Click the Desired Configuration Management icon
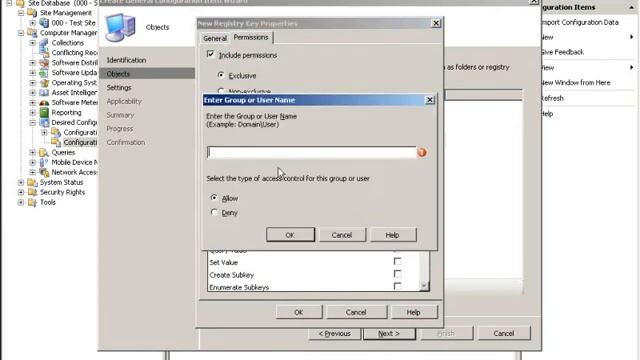640x360 pixels. click(x=44, y=122)
